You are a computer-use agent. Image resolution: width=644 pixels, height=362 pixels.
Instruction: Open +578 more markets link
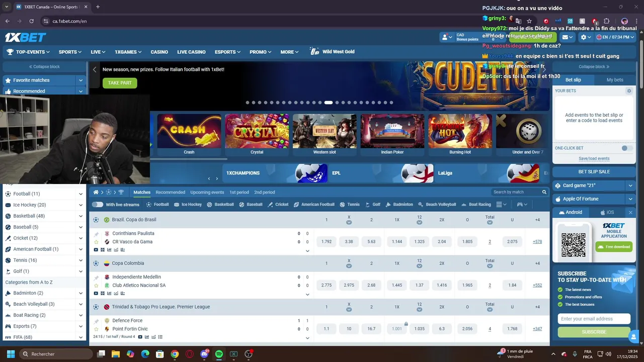pyautogui.click(x=537, y=242)
